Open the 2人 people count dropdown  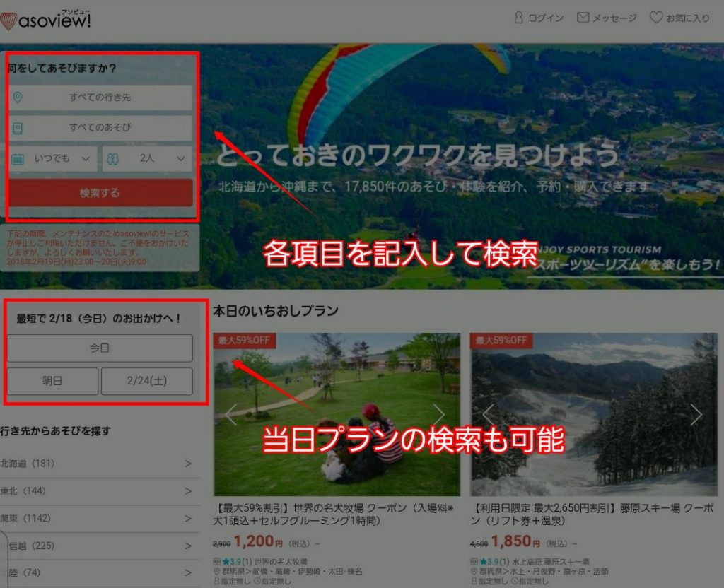coord(147,159)
